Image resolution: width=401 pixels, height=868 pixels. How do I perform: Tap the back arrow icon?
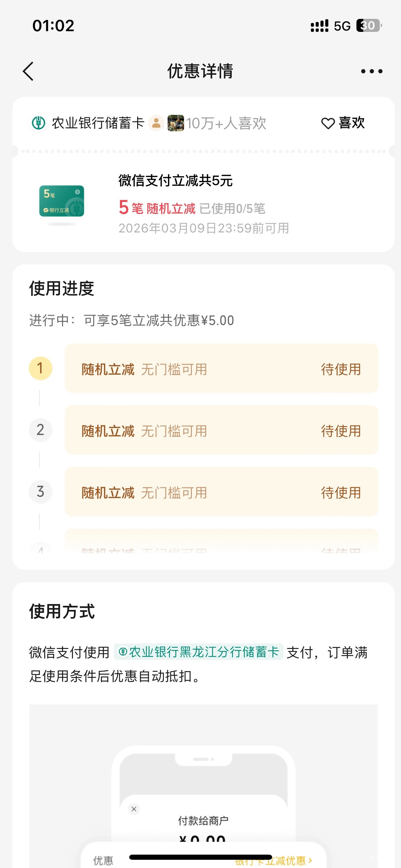click(x=28, y=71)
